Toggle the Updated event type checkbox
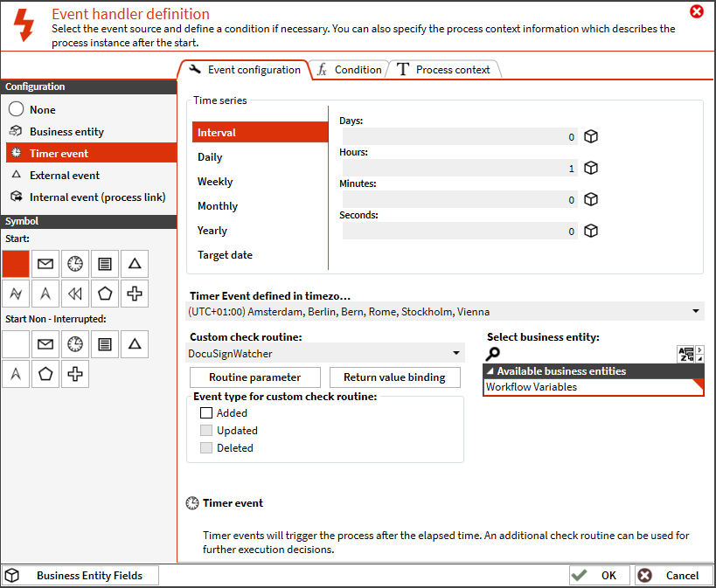Screen dimensions: 716x588 pos(207,431)
